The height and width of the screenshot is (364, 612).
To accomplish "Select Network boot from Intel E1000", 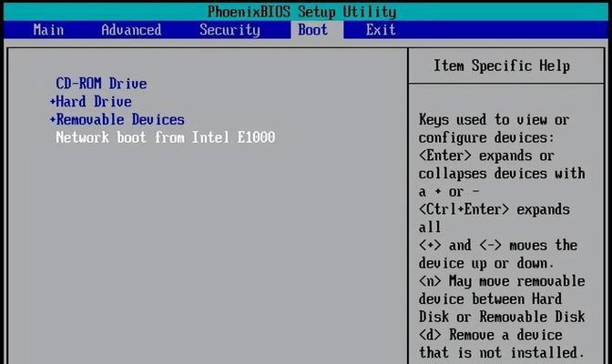I will [x=166, y=137].
